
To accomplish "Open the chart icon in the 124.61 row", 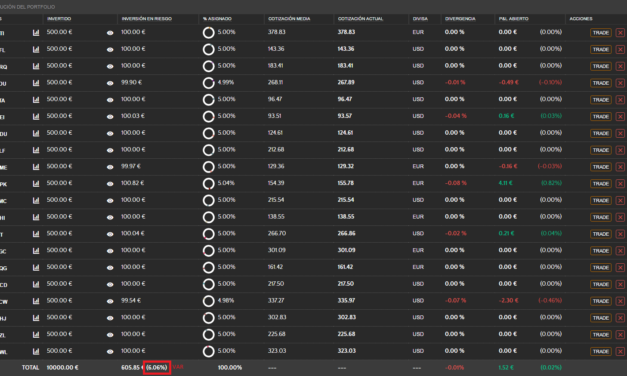I will point(36,133).
